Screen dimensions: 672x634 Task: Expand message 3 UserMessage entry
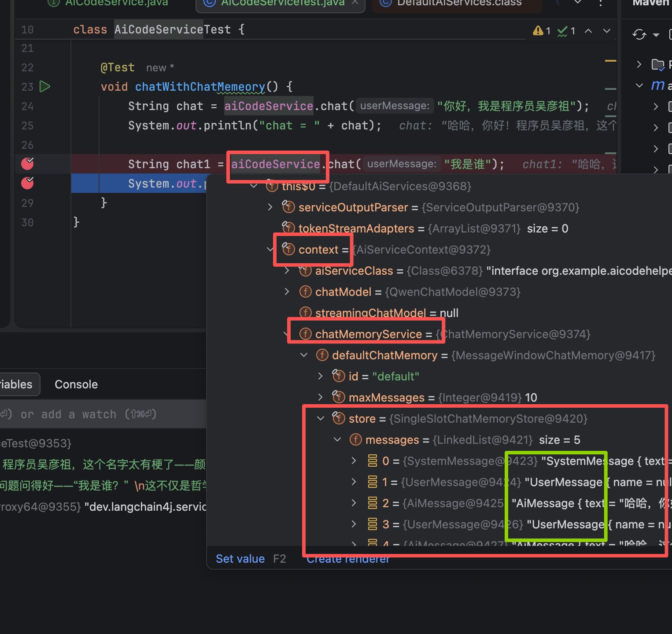click(354, 524)
